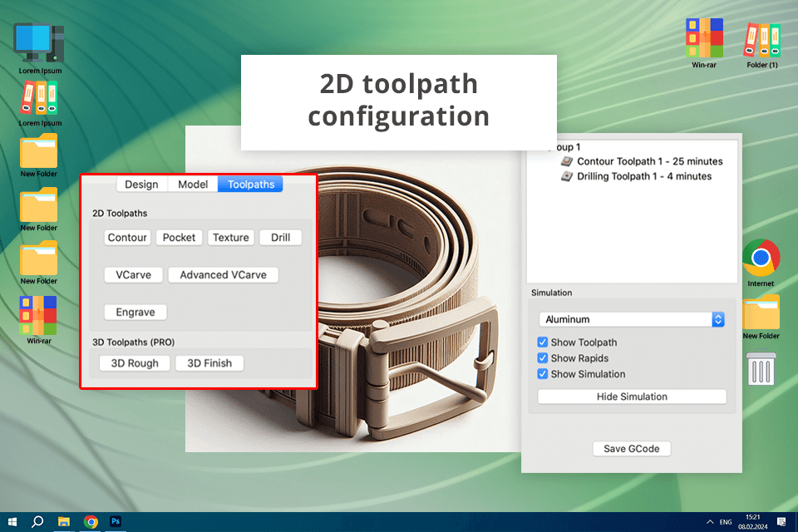Create a Pocket toolpath
The image size is (798, 532).
(180, 238)
